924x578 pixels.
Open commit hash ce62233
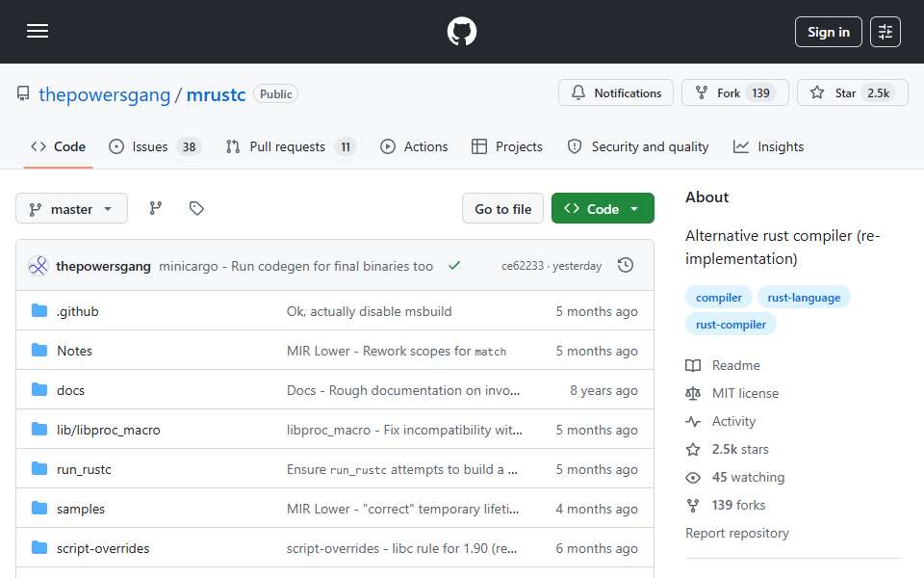[522, 266]
